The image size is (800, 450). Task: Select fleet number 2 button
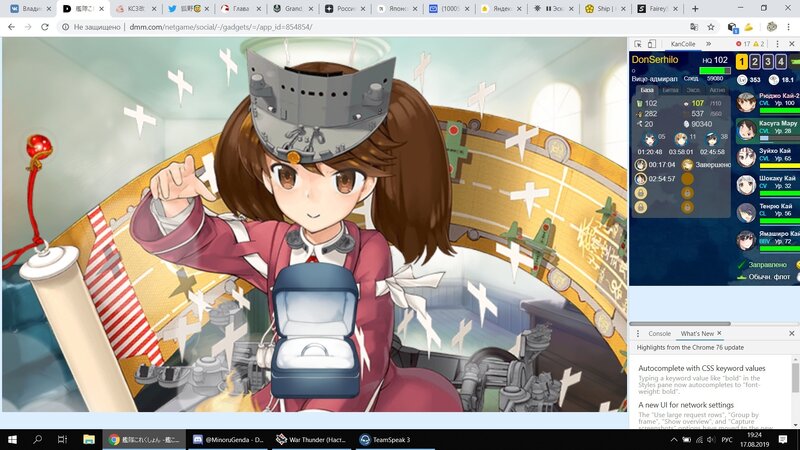[755, 62]
